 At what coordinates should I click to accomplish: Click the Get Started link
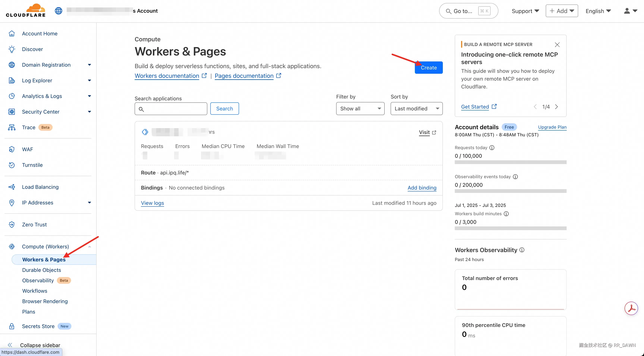coord(479,107)
